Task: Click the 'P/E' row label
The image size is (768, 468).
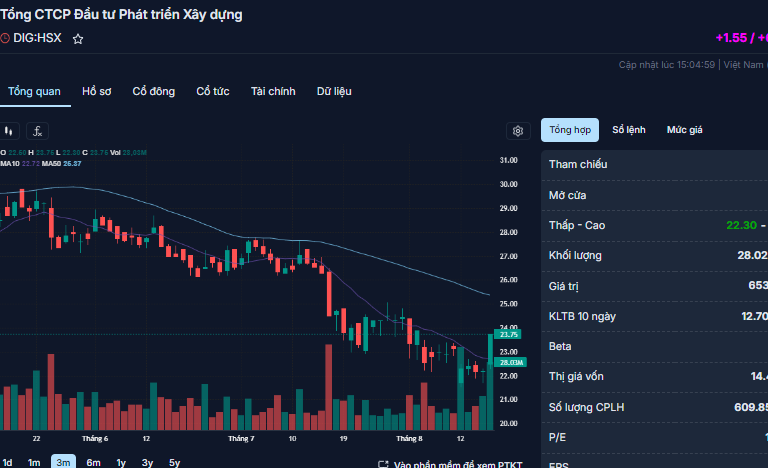Action: [557, 437]
